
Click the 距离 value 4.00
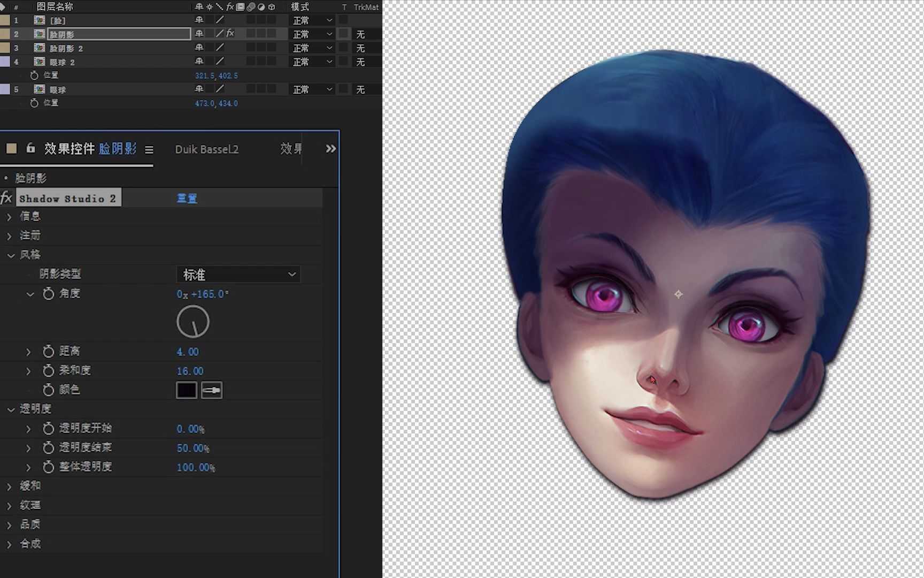click(x=188, y=352)
